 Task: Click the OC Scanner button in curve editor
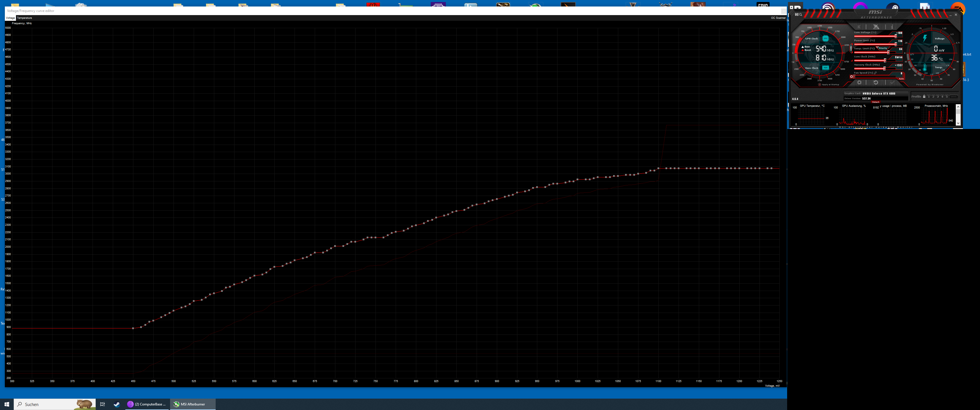pyautogui.click(x=778, y=18)
